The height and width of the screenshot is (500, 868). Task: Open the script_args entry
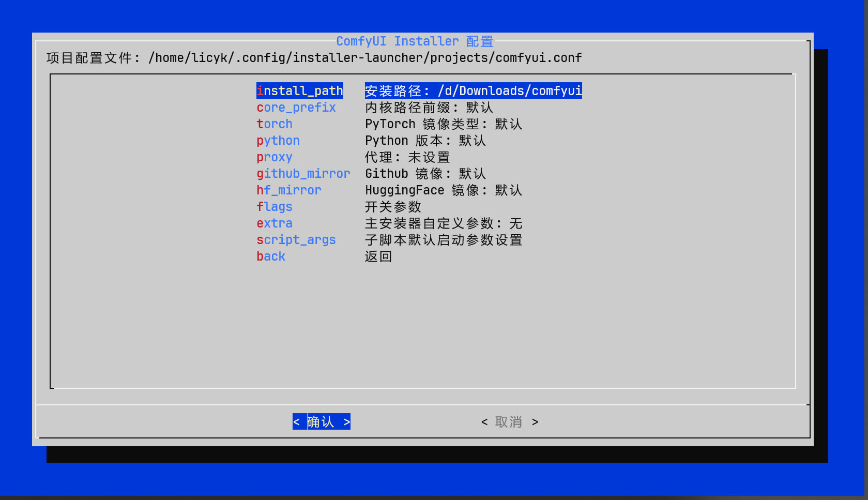(296, 240)
